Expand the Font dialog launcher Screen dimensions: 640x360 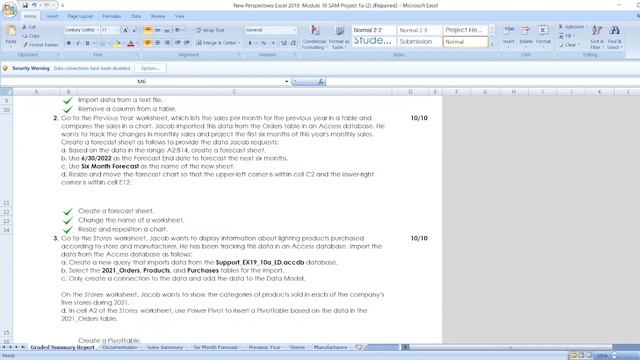point(137,55)
